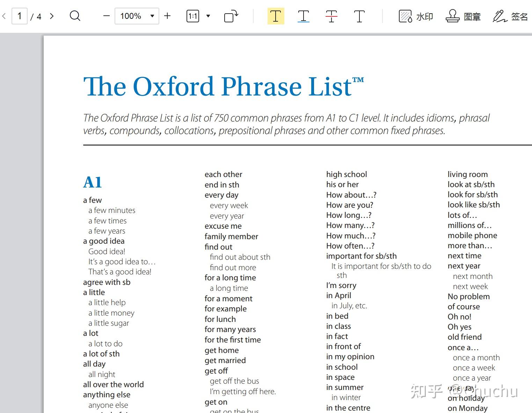Viewport: 532px width, 413px height.
Task: Click the phrase 'How often…?'
Action: click(350, 246)
